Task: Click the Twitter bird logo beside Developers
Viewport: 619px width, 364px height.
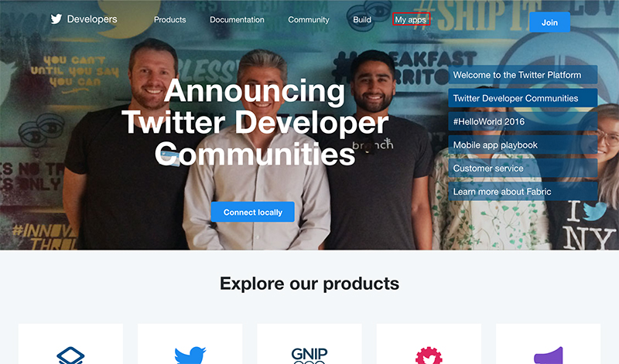Action: (56, 19)
